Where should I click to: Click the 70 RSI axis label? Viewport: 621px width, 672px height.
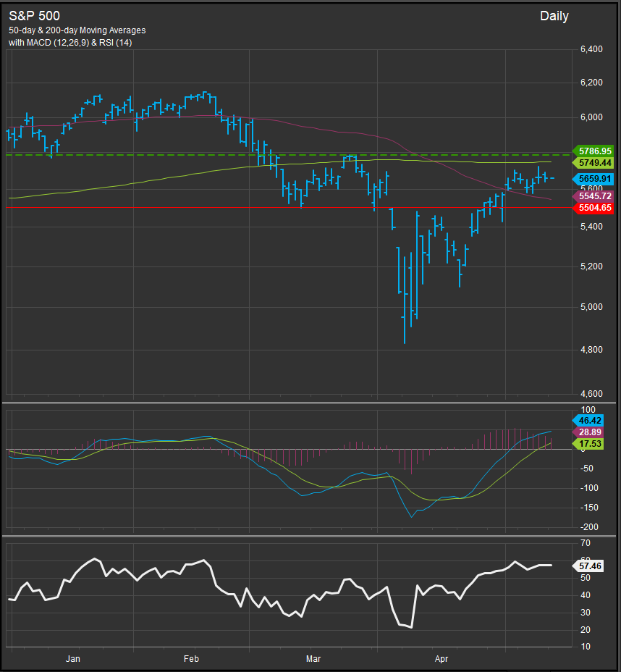click(586, 543)
